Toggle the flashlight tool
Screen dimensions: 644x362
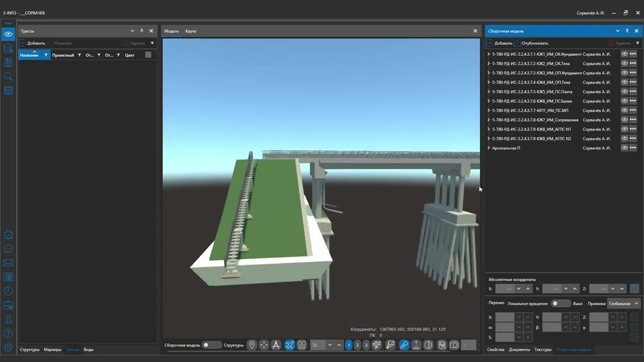(404, 345)
